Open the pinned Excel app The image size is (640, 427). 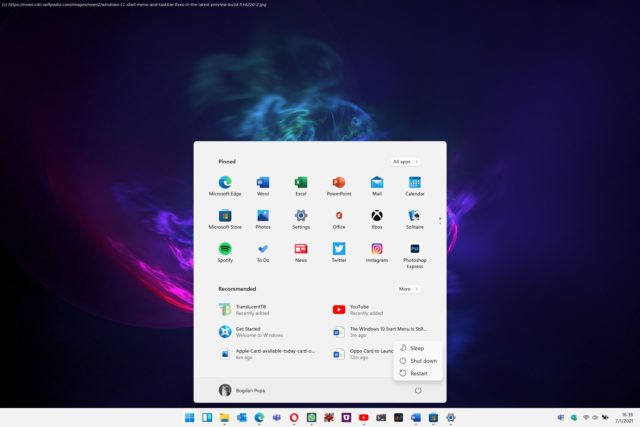click(x=301, y=186)
